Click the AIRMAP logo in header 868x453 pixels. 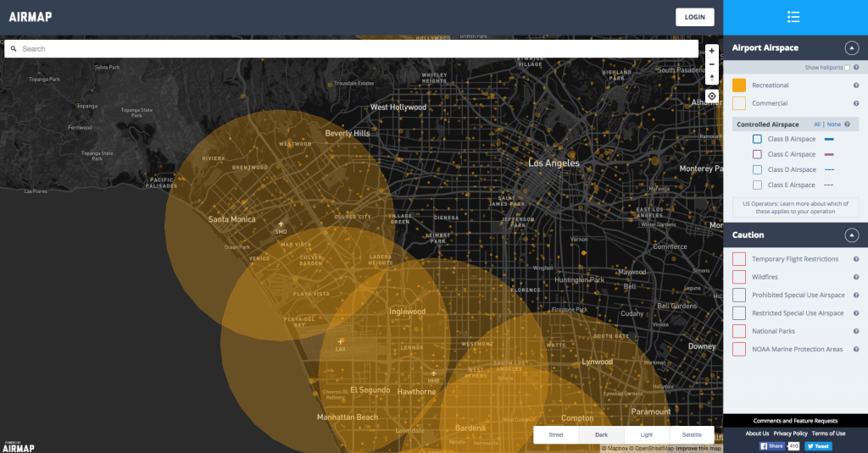pos(31,17)
